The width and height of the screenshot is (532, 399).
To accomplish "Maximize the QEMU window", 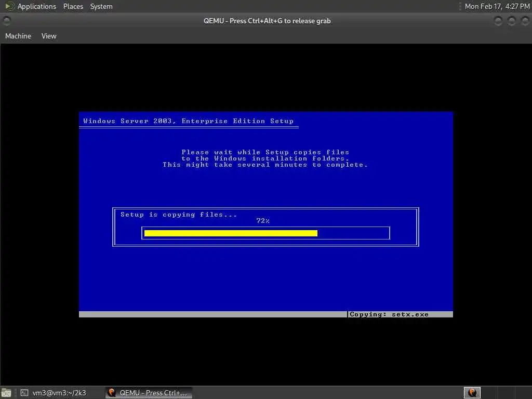I will (x=511, y=21).
